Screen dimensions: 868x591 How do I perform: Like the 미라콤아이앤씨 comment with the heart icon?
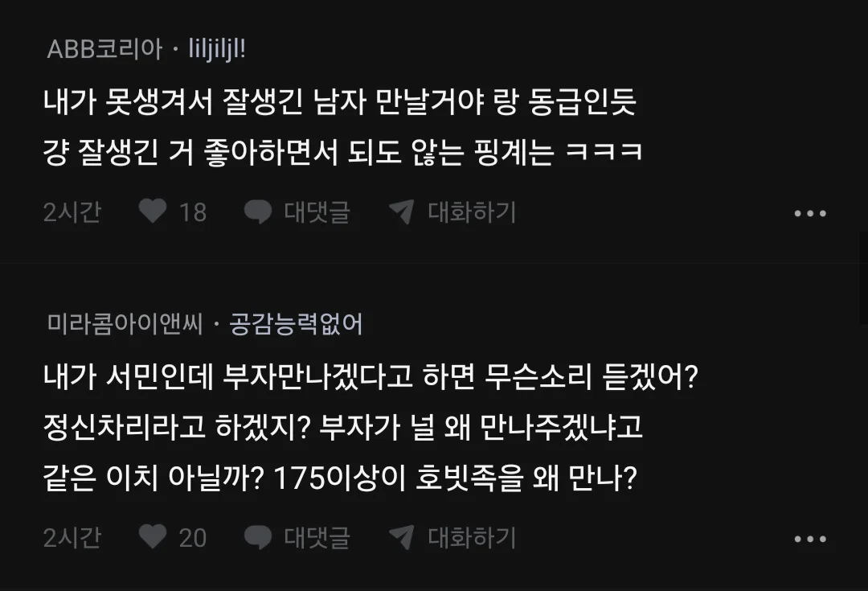point(153,537)
